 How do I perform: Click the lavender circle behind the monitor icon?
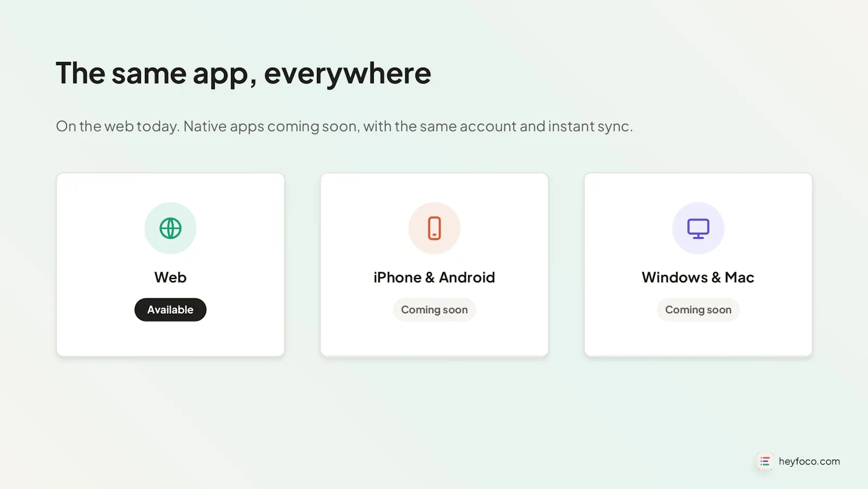click(698, 228)
